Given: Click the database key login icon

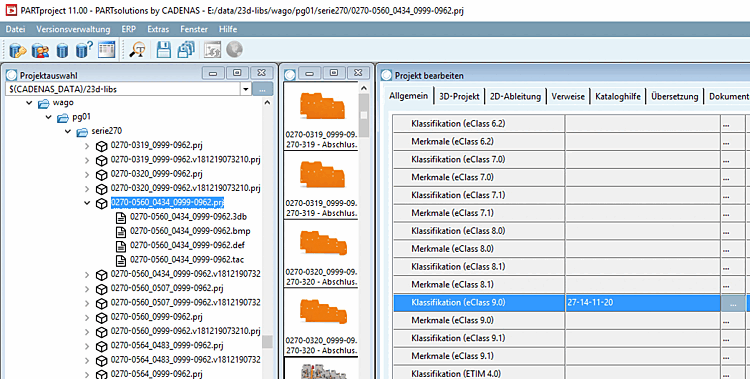Looking at the screenshot, I should tap(18, 50).
